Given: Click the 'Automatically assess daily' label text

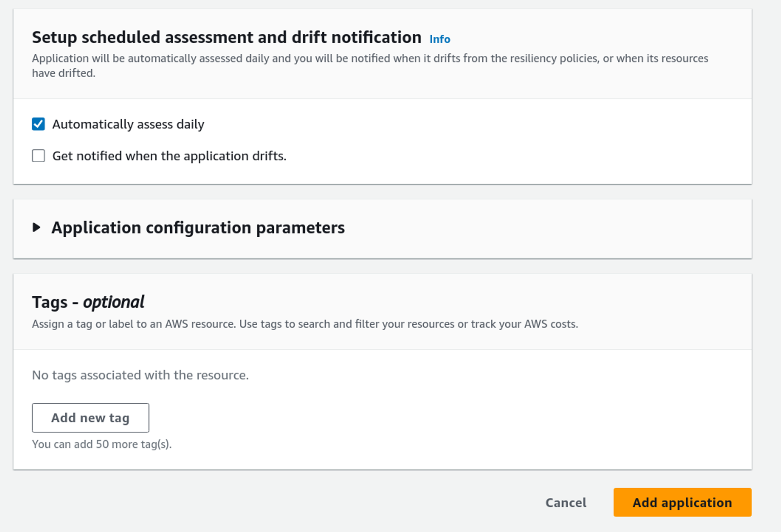Looking at the screenshot, I should pyautogui.click(x=128, y=124).
